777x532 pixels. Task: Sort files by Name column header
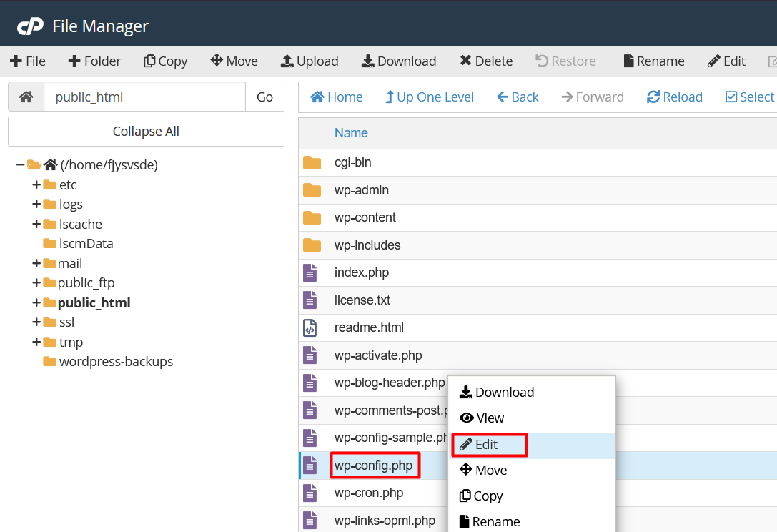pyautogui.click(x=351, y=133)
